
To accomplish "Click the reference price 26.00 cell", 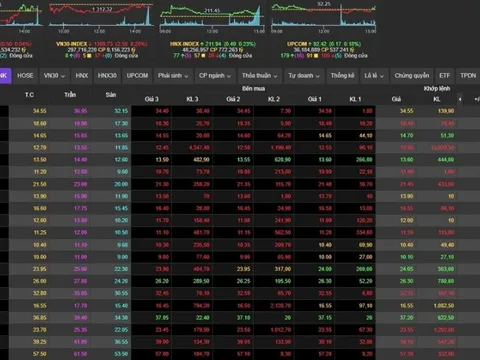I will [40, 281].
